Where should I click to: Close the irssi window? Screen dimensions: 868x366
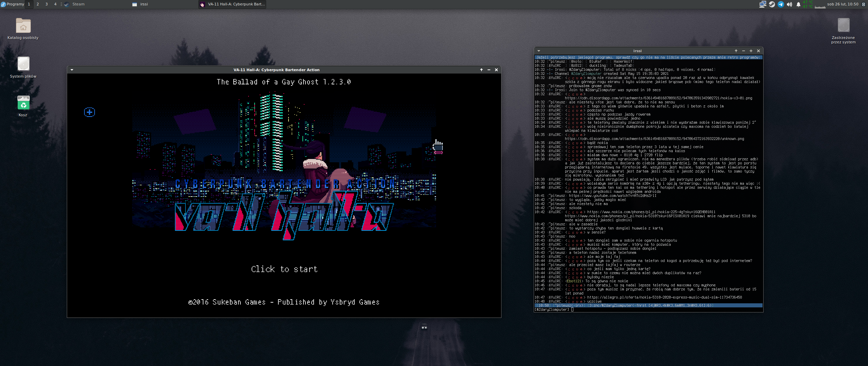point(758,51)
